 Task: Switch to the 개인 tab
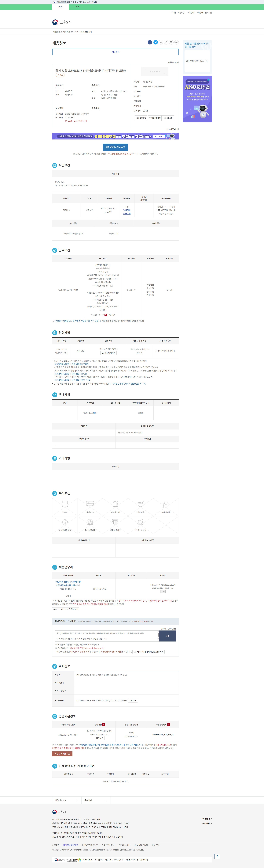[x=61, y=7]
